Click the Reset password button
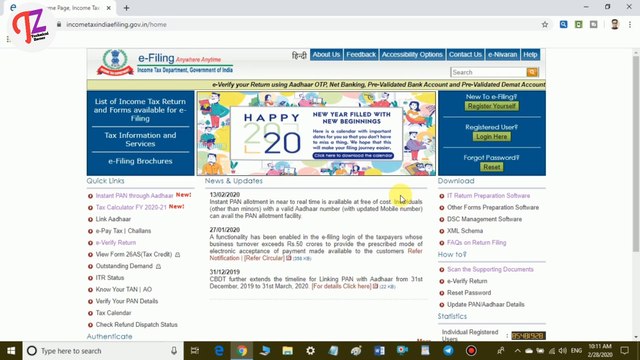Viewport: 640px width, 360px height. (x=491, y=167)
